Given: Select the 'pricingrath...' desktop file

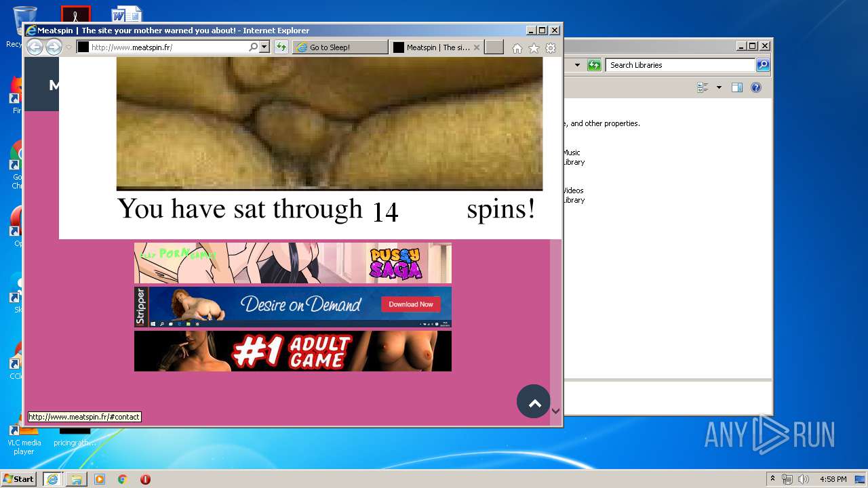Looking at the screenshot, I should tap(75, 439).
